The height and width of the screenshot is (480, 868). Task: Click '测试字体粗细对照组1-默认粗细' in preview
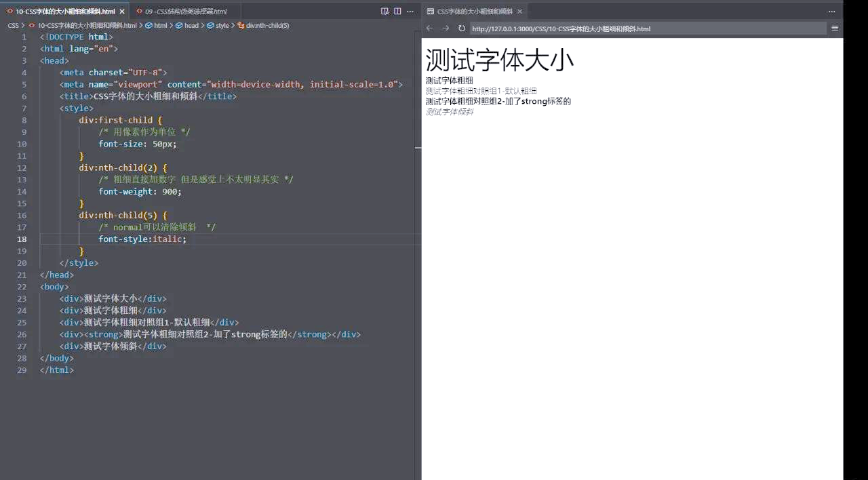point(481,91)
